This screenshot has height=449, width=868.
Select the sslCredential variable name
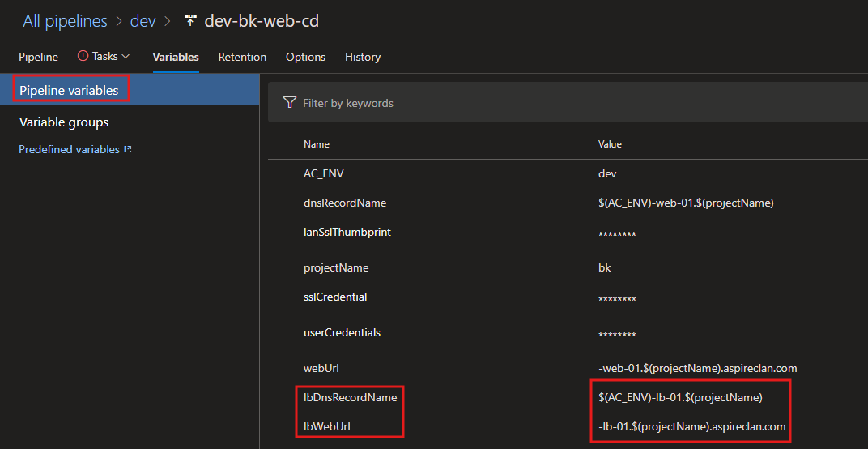click(x=335, y=297)
